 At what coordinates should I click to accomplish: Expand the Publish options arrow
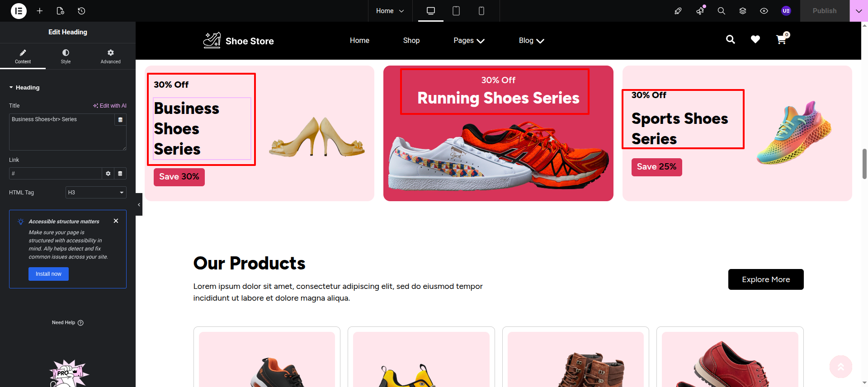point(859,11)
